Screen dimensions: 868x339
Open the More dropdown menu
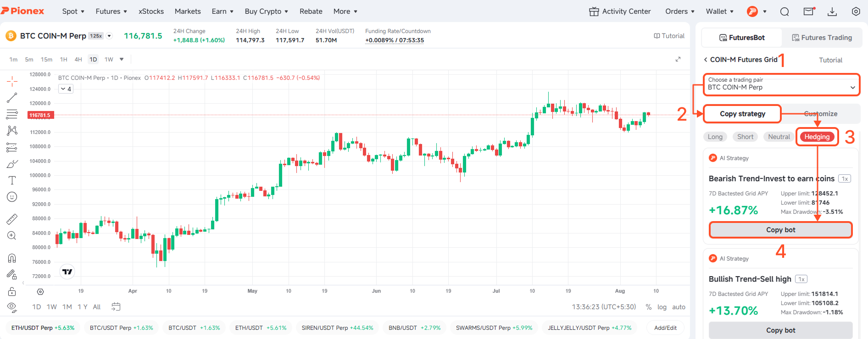click(345, 11)
